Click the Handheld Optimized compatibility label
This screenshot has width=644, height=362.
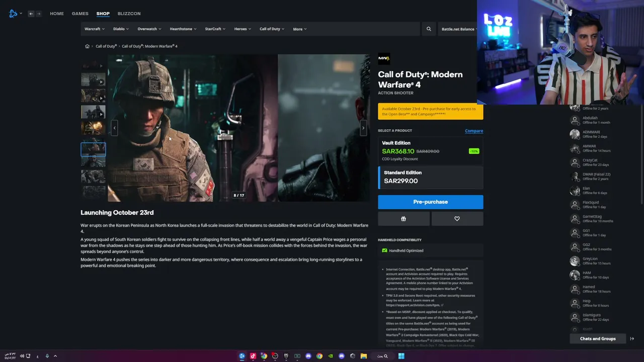(406, 250)
